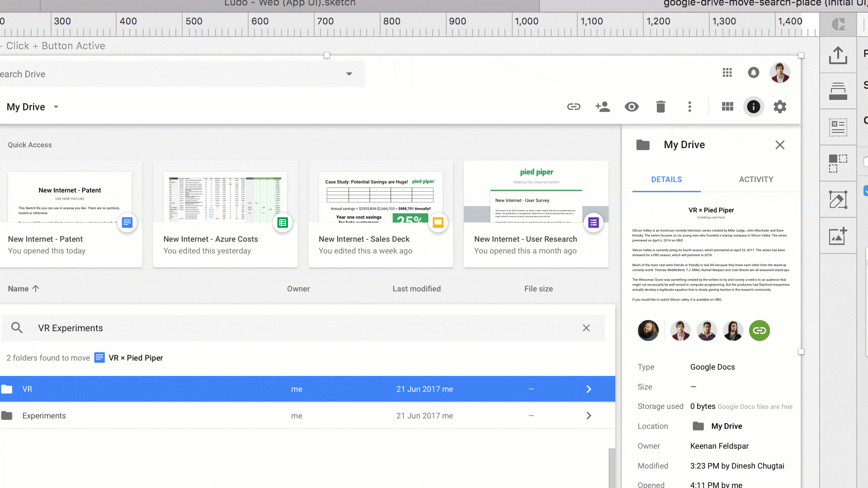Toggle the preview eye icon
Screen dimensions: 868x488
coord(632,107)
